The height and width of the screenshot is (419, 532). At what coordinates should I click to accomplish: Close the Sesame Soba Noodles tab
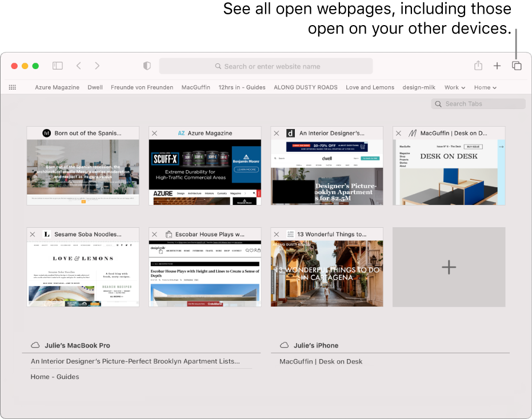point(33,234)
